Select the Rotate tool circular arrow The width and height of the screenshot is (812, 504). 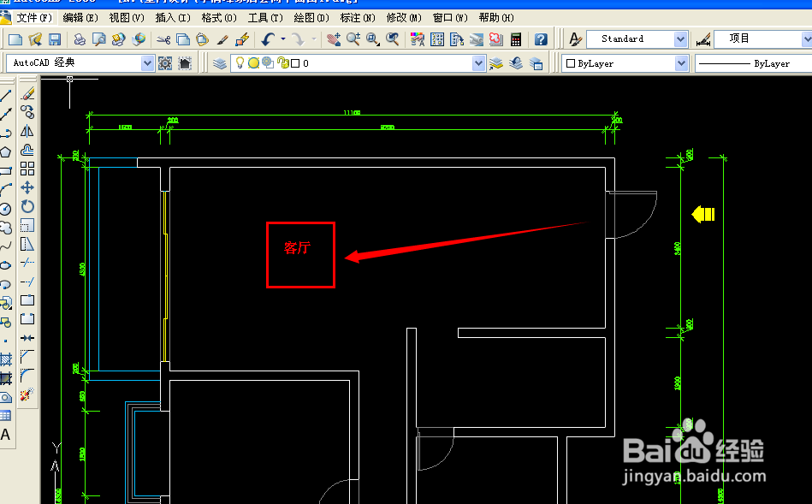27,207
